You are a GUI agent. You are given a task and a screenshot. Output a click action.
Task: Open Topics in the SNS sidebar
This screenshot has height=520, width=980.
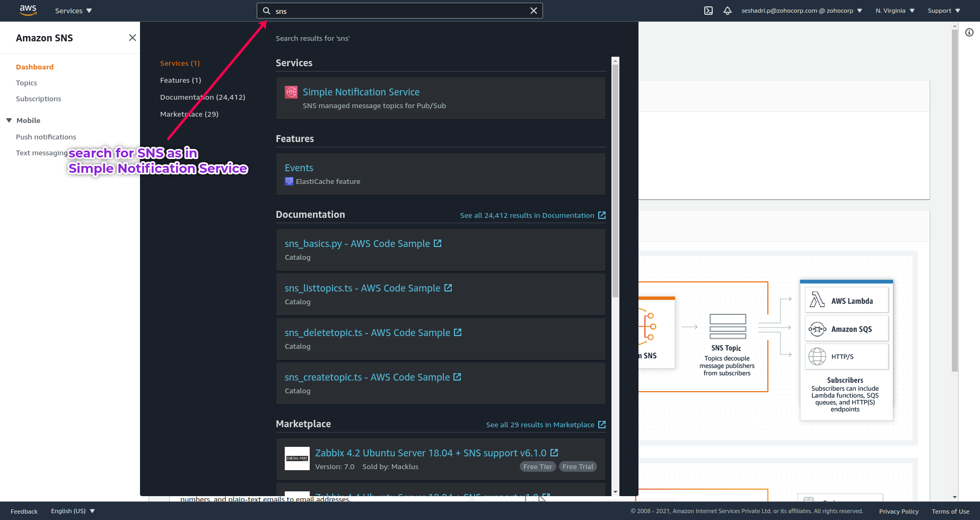(27, 83)
